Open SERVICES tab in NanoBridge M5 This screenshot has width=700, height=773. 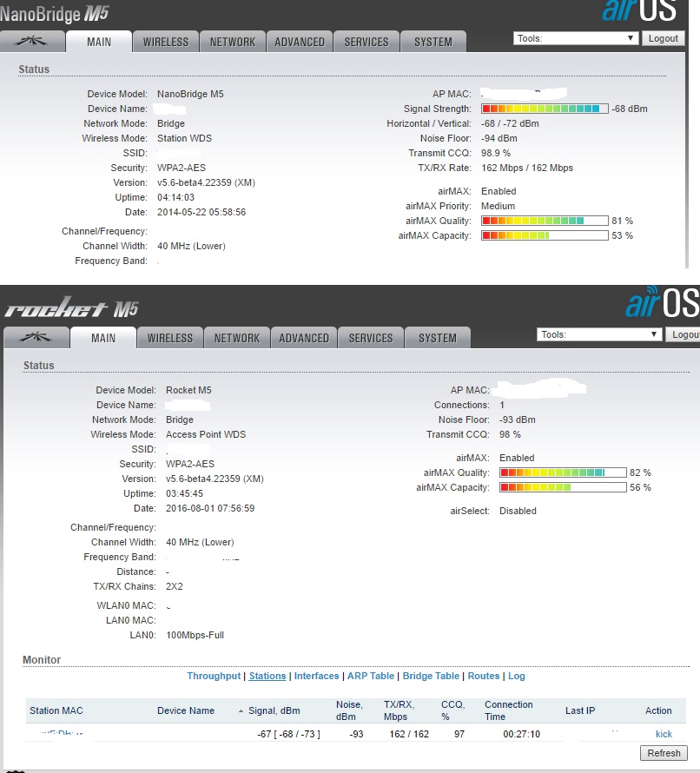click(x=367, y=42)
